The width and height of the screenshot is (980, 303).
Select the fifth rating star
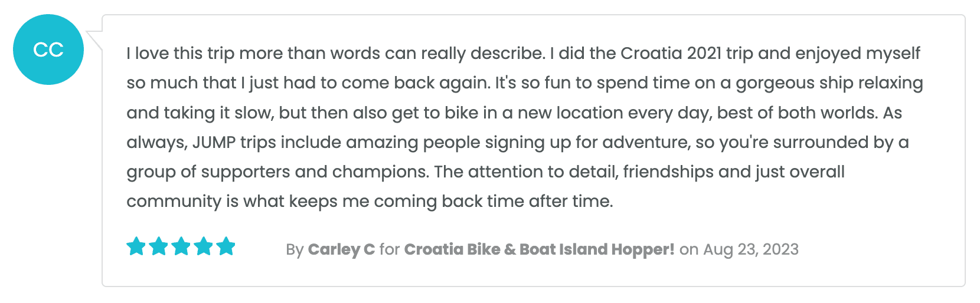click(x=226, y=246)
